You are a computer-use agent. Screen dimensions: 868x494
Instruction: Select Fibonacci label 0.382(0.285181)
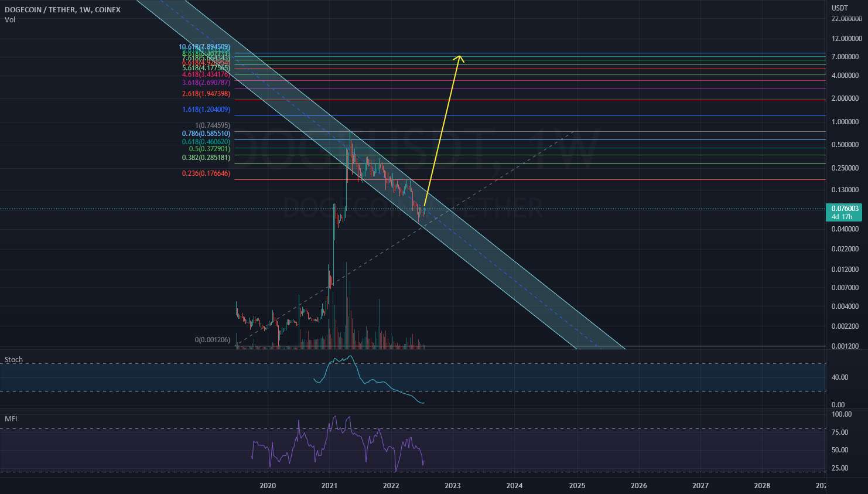tap(206, 158)
